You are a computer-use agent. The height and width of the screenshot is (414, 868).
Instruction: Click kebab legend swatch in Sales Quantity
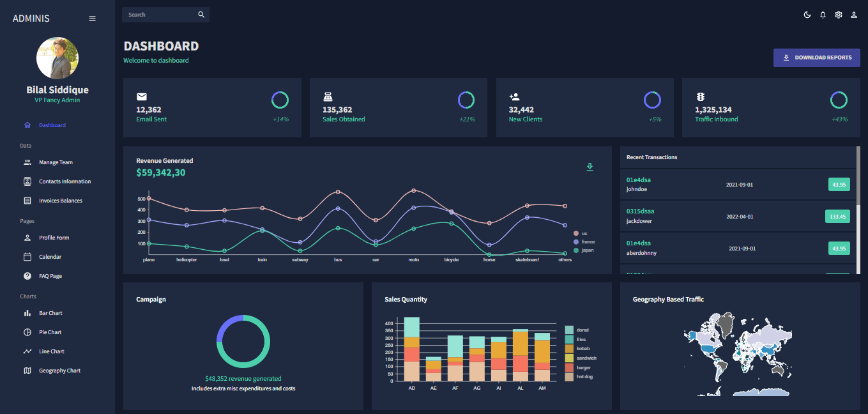pos(569,349)
